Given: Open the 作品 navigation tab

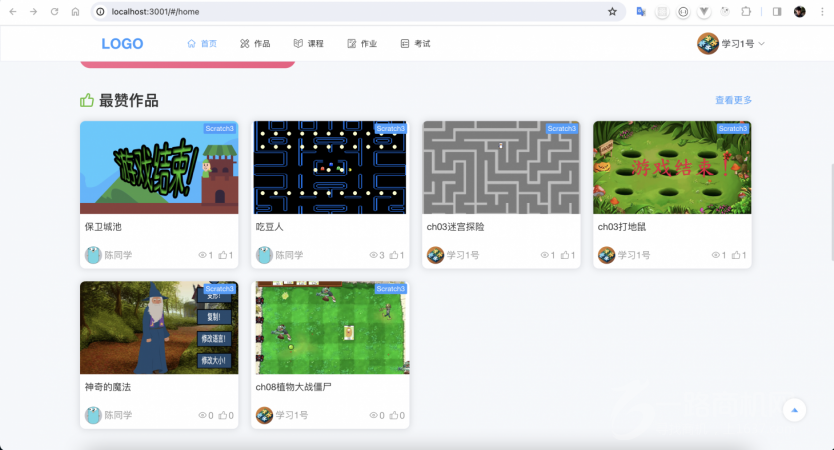Looking at the screenshot, I should pyautogui.click(x=255, y=44).
